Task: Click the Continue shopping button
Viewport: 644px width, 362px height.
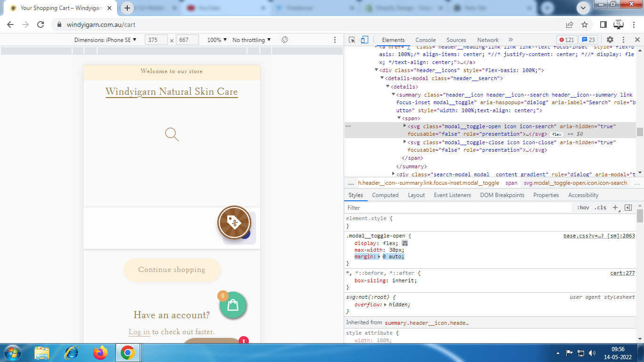Action: pos(172,270)
